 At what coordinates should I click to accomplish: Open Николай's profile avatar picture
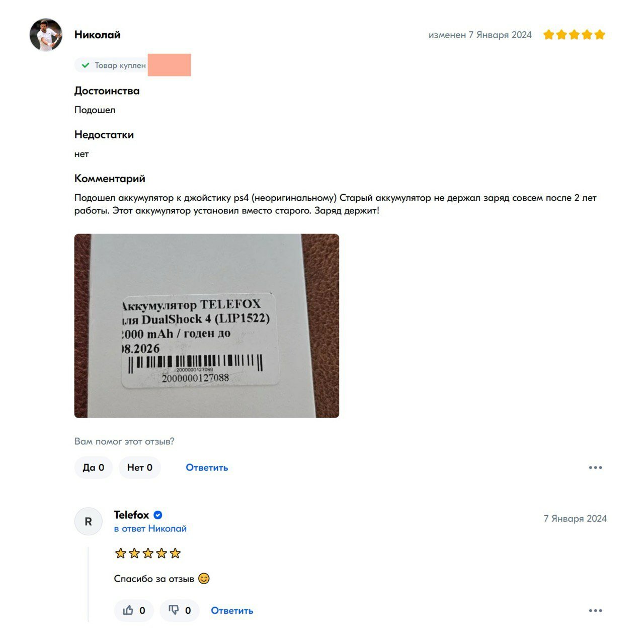click(46, 35)
